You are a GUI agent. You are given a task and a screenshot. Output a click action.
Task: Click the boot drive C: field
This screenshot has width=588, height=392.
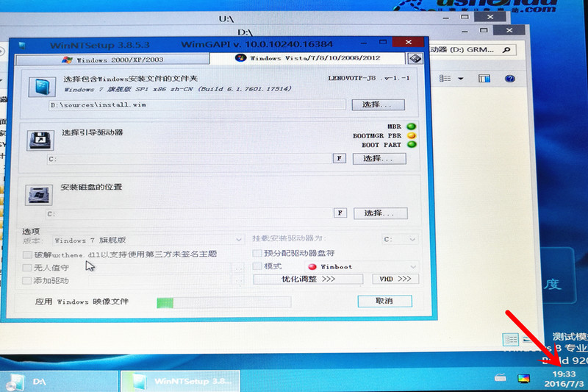pyautogui.click(x=189, y=159)
